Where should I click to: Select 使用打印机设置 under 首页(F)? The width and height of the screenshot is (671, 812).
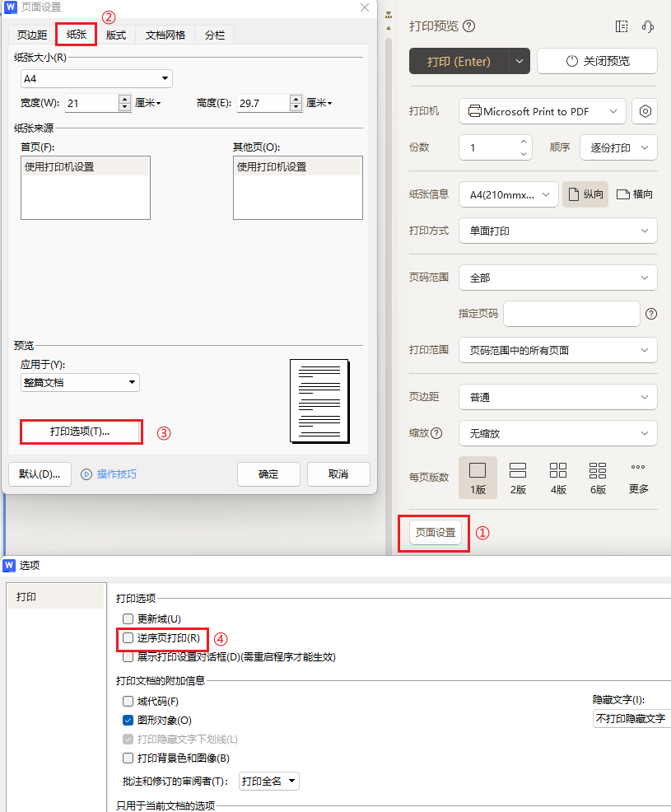click(x=86, y=166)
